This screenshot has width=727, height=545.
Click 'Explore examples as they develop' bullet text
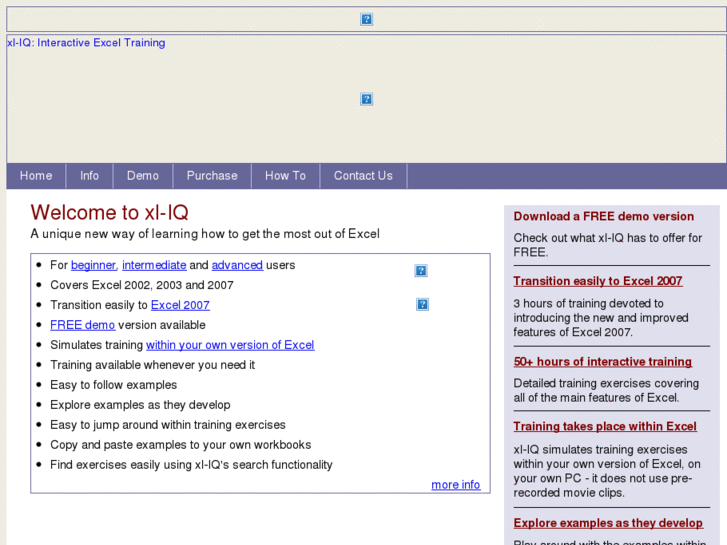click(x=140, y=405)
